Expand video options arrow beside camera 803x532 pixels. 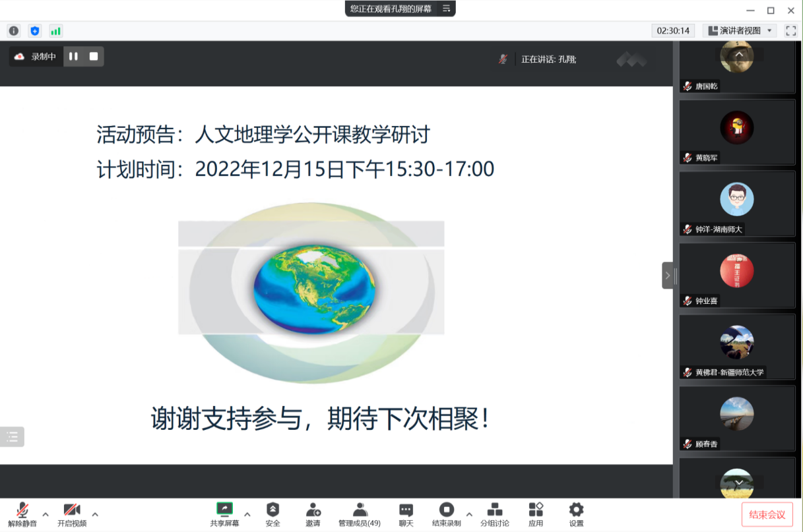pyautogui.click(x=95, y=514)
